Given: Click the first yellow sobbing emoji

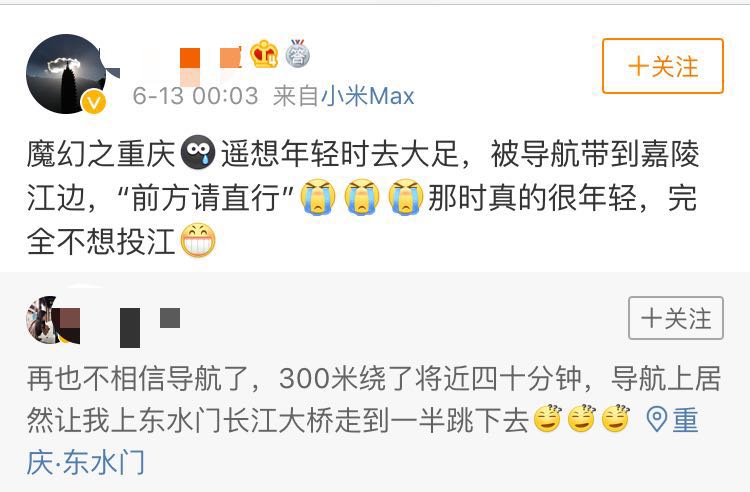Looking at the screenshot, I should (318, 197).
